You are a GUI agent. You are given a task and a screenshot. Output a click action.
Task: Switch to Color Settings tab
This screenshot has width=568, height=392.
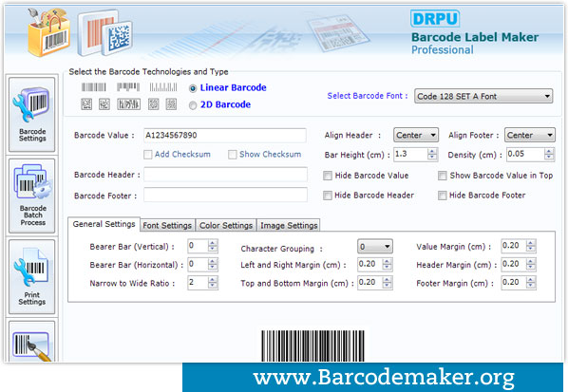[x=226, y=225]
